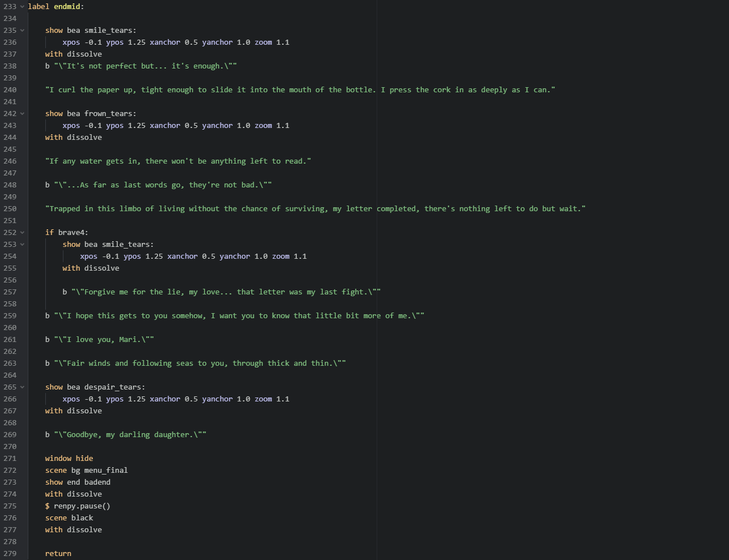Click line number 240 in the gutter

pos(10,90)
